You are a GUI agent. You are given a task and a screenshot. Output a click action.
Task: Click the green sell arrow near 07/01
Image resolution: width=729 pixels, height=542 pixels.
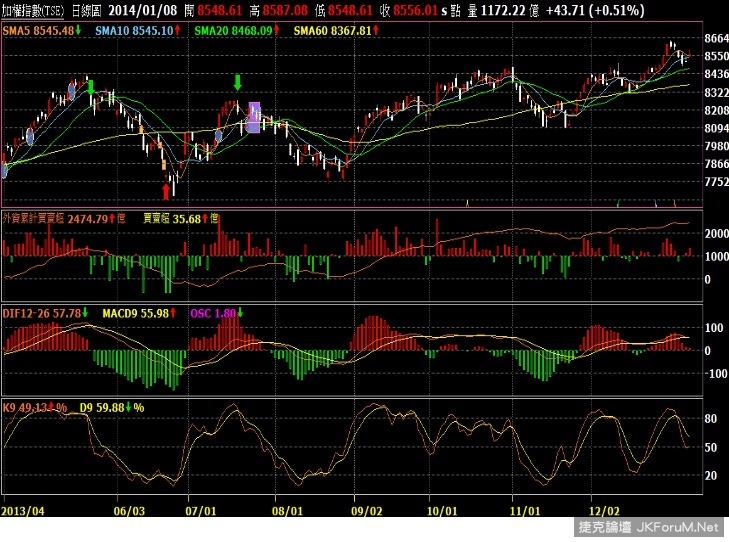237,82
